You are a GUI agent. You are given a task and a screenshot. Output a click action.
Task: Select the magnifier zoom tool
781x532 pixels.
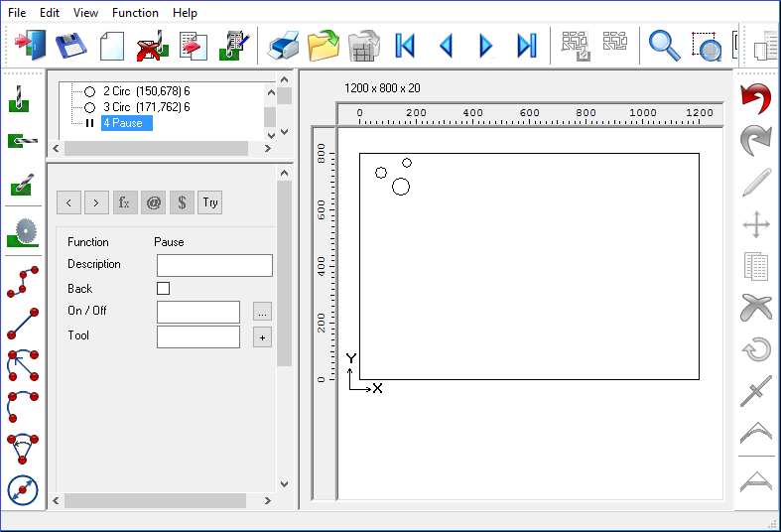(x=665, y=46)
